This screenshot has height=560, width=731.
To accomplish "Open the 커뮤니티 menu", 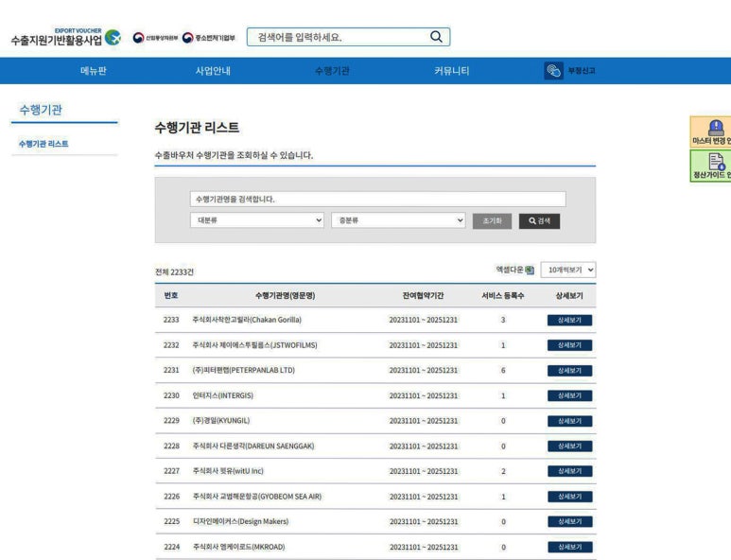I will coord(451,71).
